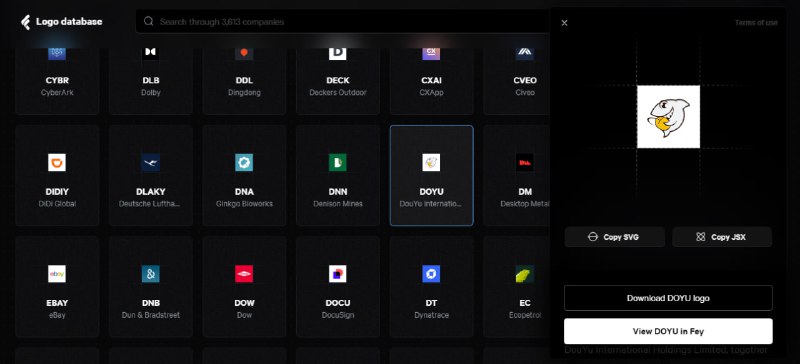Click the Ginkgo Bioworks company name
The height and width of the screenshot is (364, 800).
(244, 204)
